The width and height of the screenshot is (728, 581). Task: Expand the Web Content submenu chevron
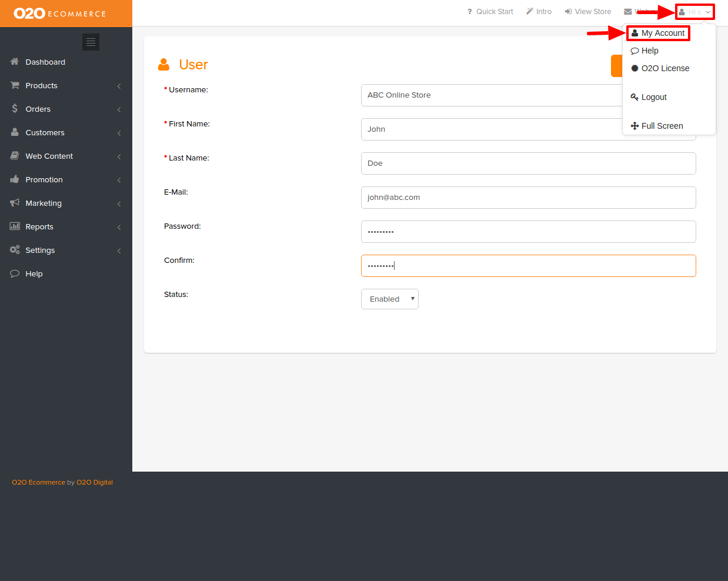pyautogui.click(x=119, y=156)
